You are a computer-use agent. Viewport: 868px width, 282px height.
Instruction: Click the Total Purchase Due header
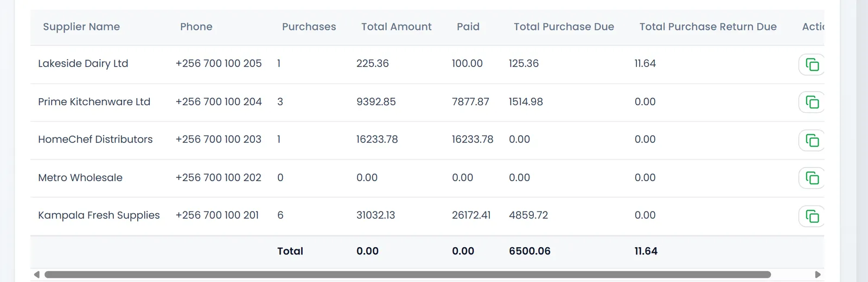[x=564, y=27]
